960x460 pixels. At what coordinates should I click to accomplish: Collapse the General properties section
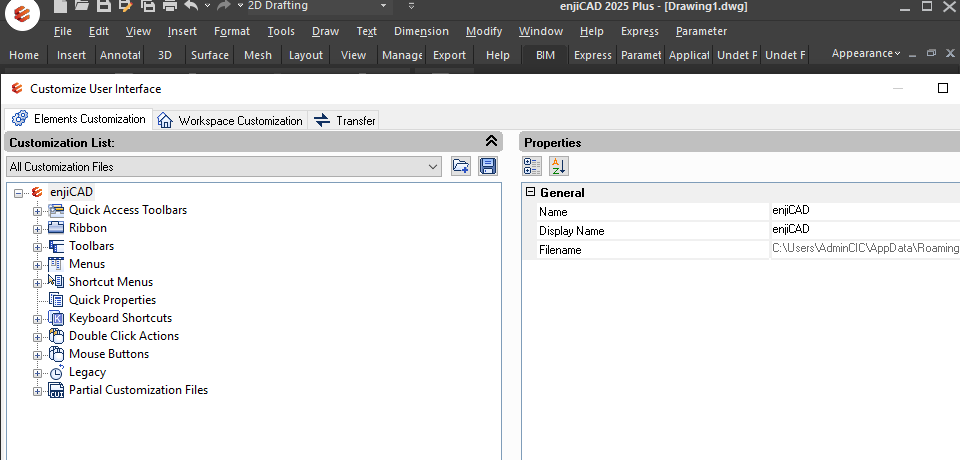pos(530,192)
